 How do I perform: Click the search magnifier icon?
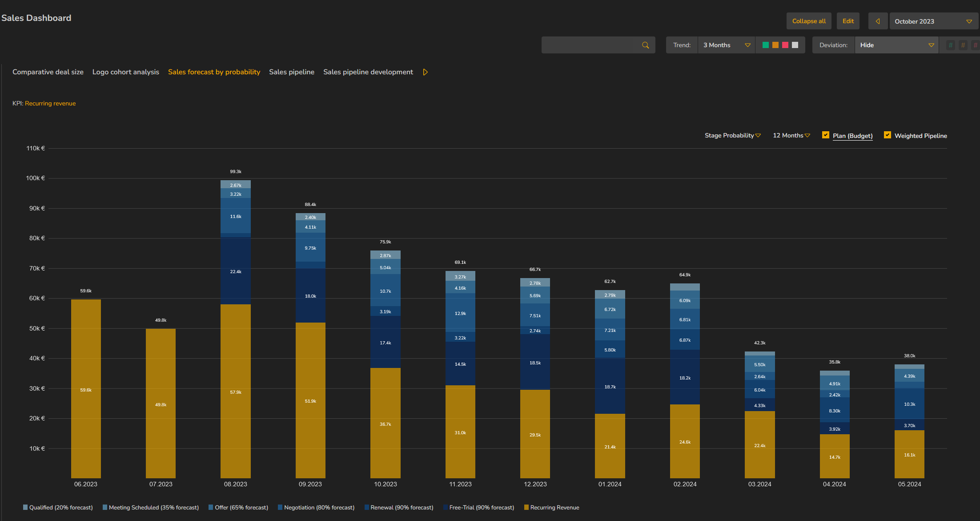[x=645, y=45]
